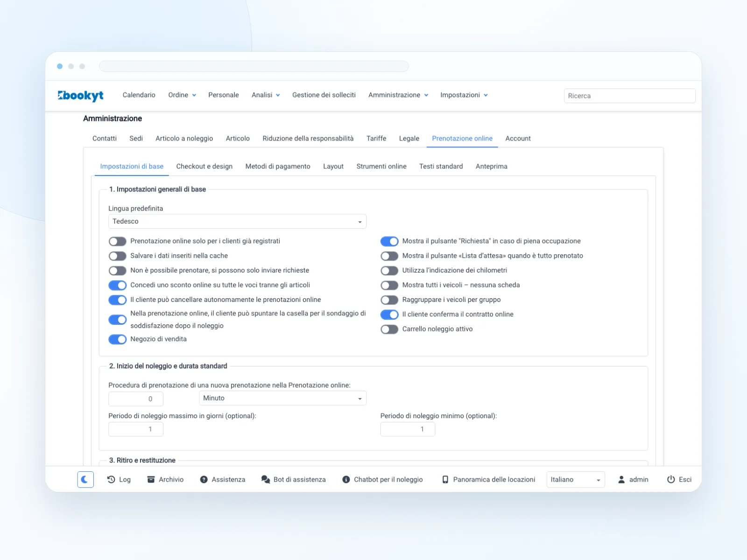
Task: Enable Carrello noleggio attivo switch
Action: pos(389,329)
